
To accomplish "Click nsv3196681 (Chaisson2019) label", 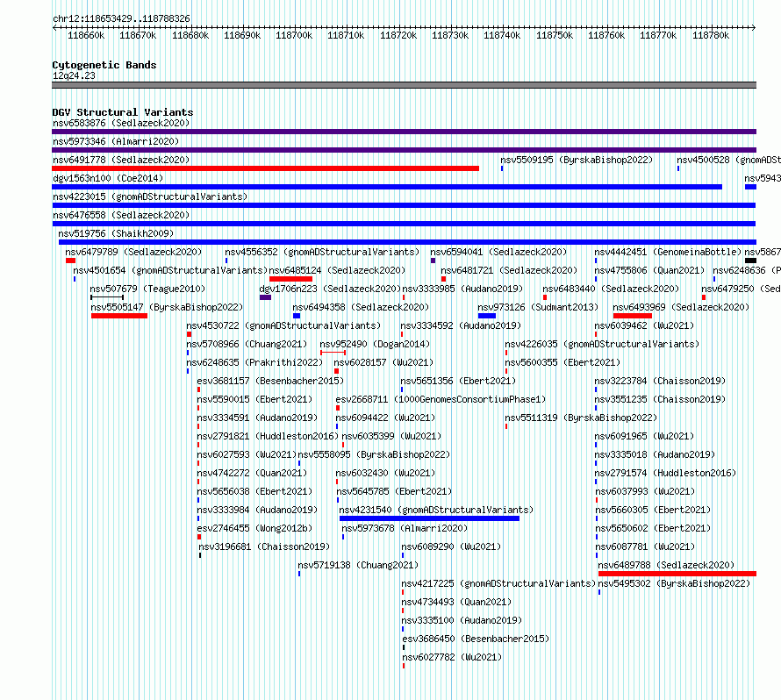I will click(x=264, y=546).
